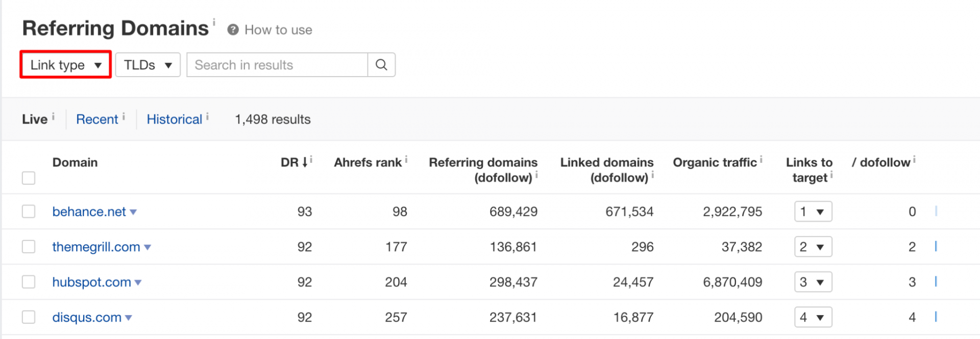Check the hubspot.com row checkbox

pos(29,282)
